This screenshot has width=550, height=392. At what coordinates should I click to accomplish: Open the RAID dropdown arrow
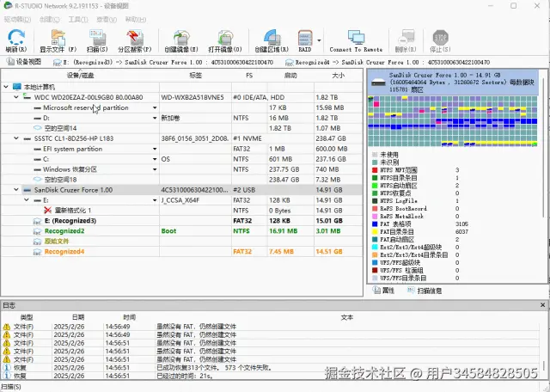319,40
